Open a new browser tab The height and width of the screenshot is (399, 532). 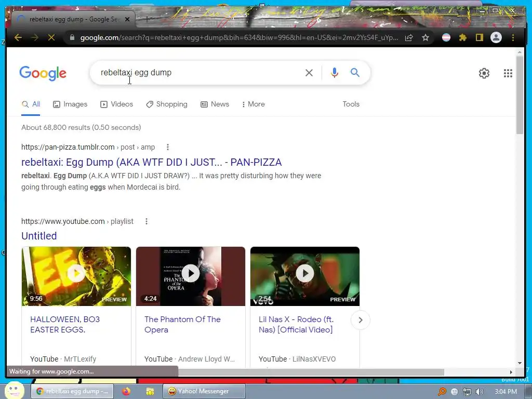tap(147, 19)
